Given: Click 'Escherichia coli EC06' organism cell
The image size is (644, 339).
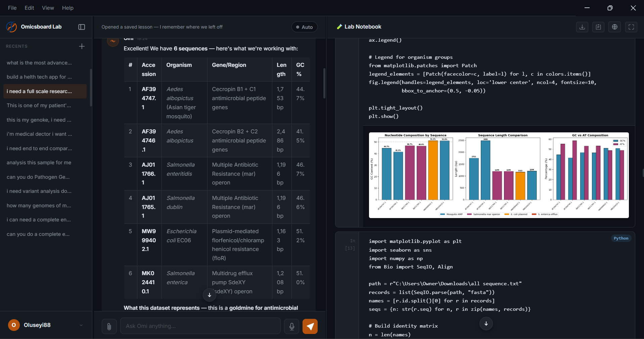Looking at the screenshot, I should 184,245.
